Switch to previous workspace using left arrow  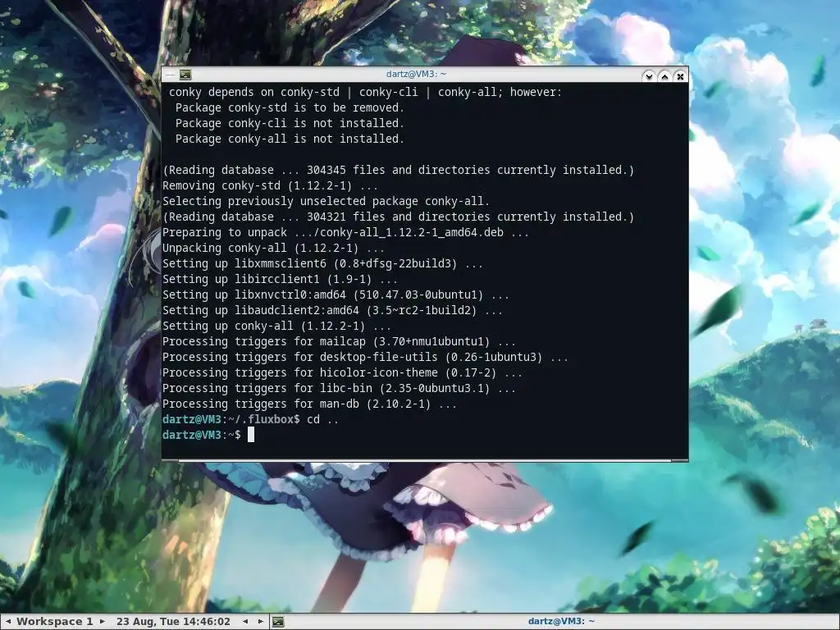(8, 622)
